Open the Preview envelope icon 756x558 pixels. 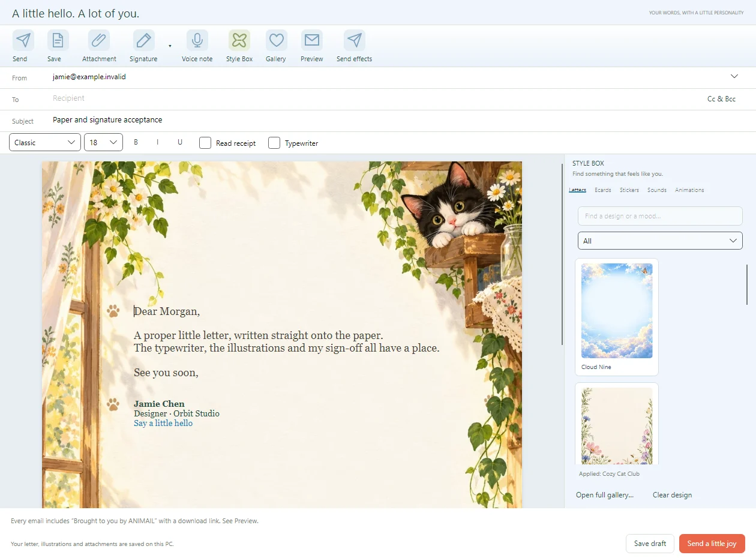coord(312,40)
